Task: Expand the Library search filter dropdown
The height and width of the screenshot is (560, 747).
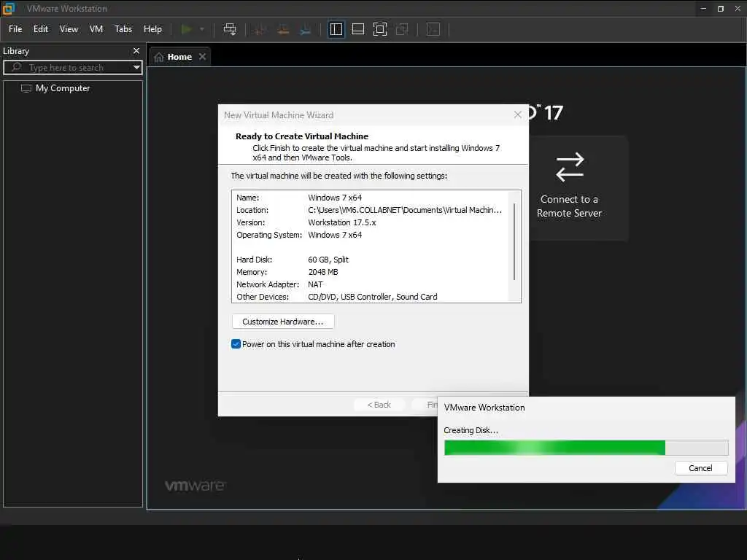Action: (x=136, y=68)
